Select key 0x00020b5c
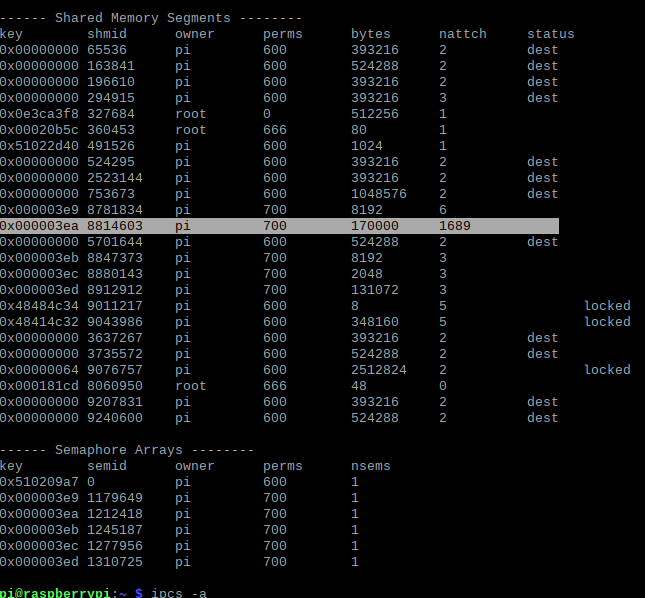Screen dimensions: 645x598 [x=39, y=130]
